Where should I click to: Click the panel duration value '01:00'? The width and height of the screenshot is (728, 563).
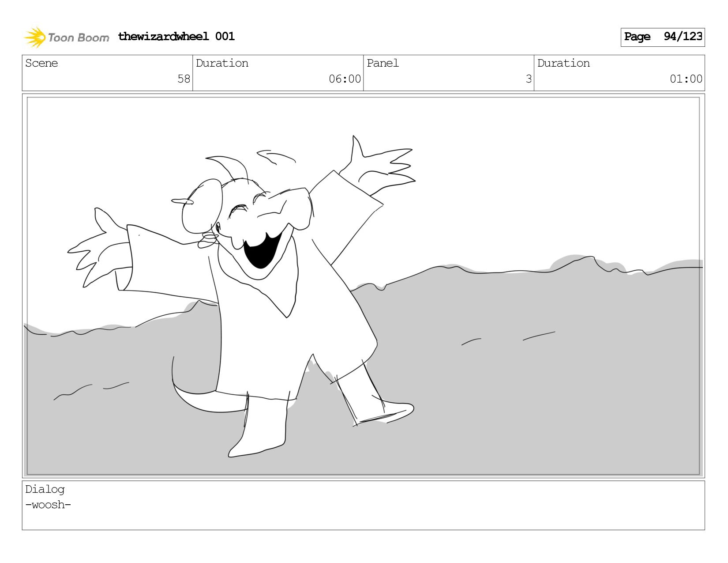click(x=686, y=79)
